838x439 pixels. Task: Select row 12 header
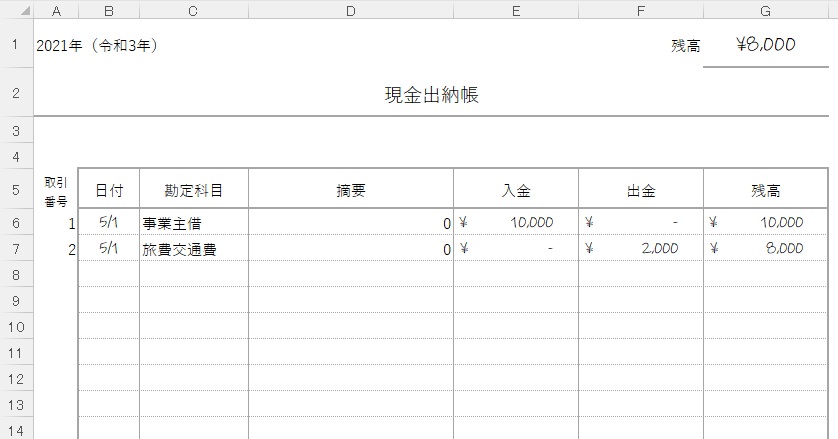[x=16, y=379]
